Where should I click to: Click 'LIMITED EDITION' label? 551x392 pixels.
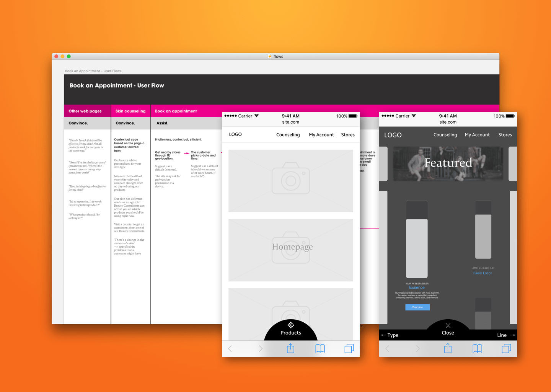coord(483,268)
